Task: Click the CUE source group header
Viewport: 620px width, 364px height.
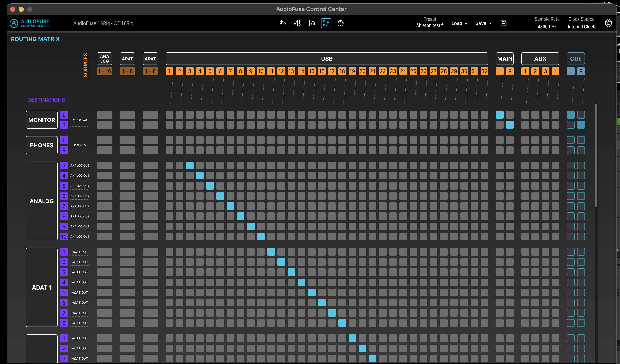Action: coord(576,59)
